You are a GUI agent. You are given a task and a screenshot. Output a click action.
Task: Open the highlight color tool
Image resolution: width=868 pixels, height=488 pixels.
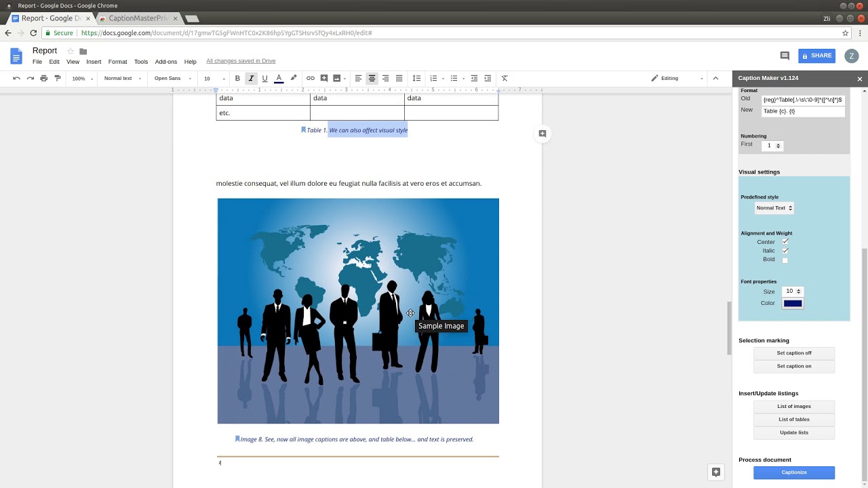[x=294, y=79]
